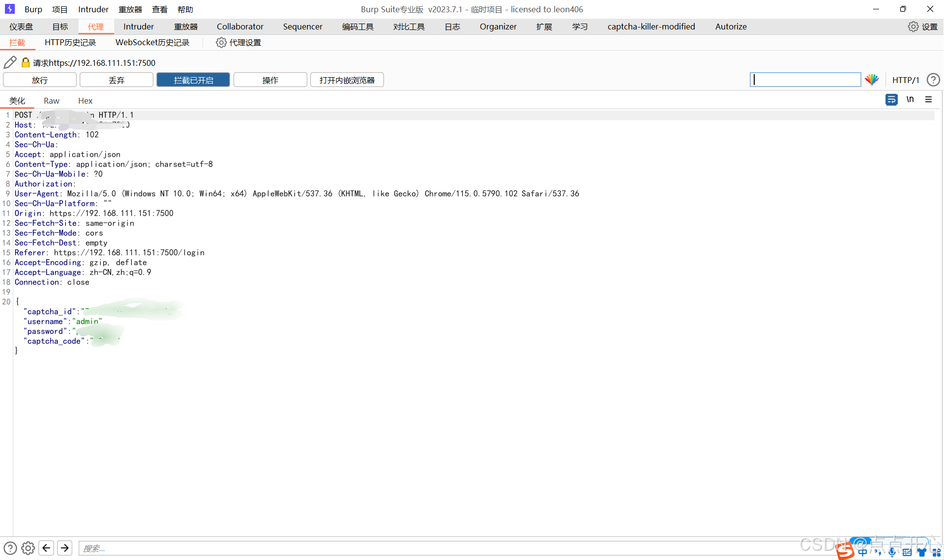The height and width of the screenshot is (560, 944).
Task: Click the Content-Length: 102 line
Action: click(x=57, y=135)
